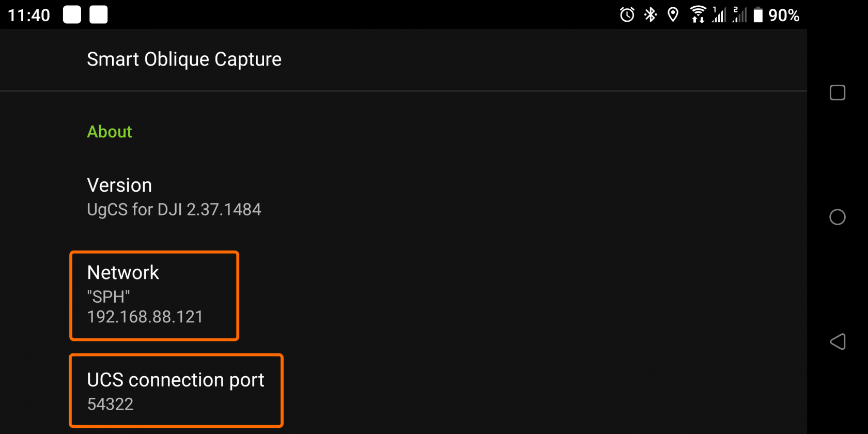The height and width of the screenshot is (434, 868).
Task: Open recent apps with the square button
Action: coord(837,93)
